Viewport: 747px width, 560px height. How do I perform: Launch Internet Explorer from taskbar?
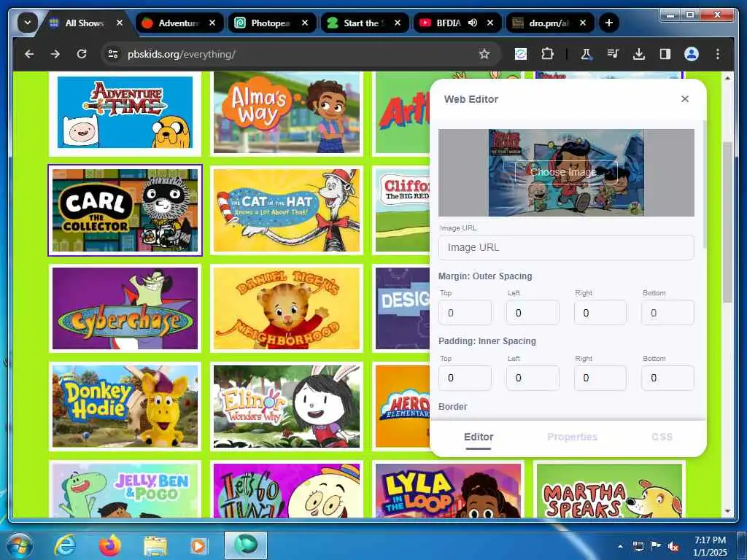[65, 545]
